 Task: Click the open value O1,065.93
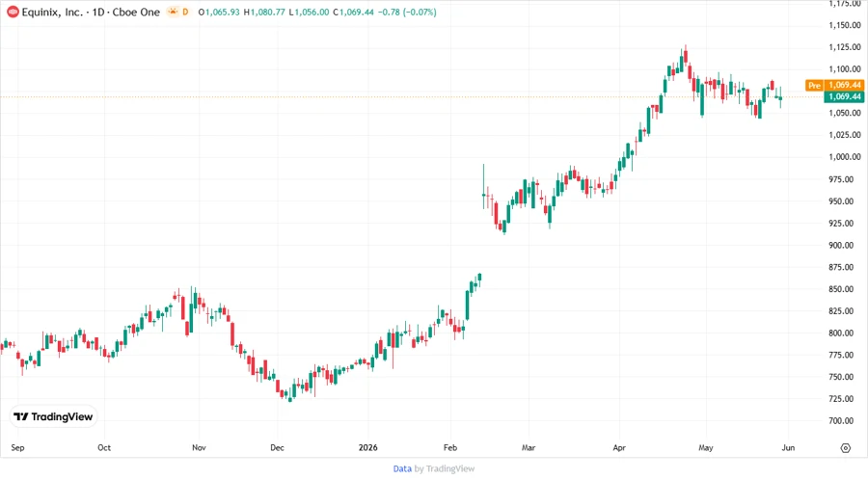219,13
